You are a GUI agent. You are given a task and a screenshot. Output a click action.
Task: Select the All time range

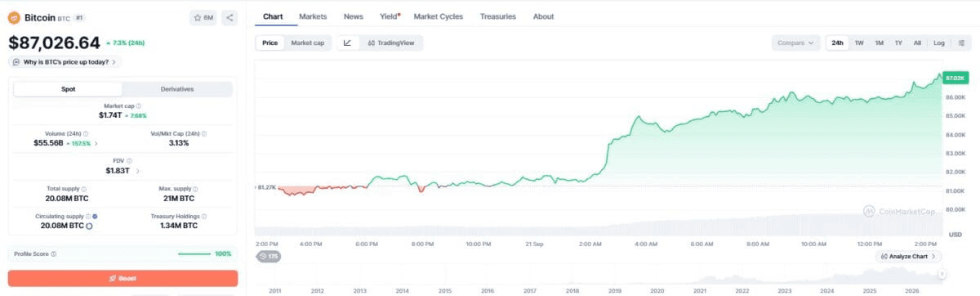[917, 43]
